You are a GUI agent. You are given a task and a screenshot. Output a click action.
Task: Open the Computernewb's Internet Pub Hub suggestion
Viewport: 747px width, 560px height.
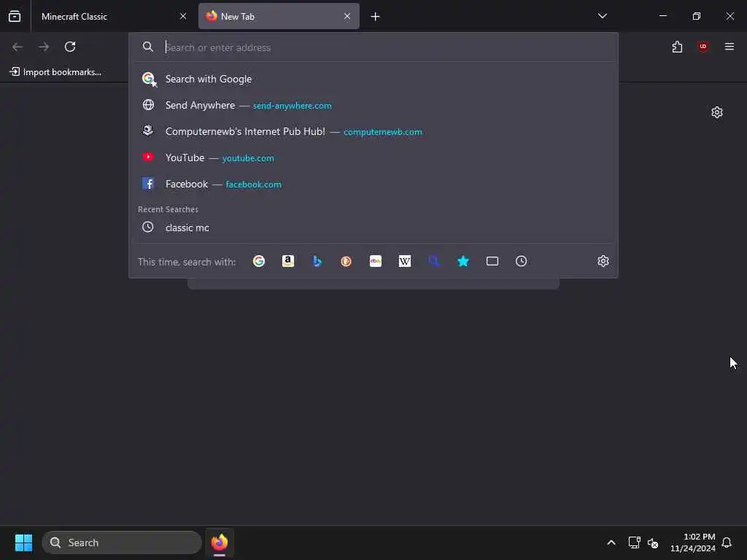point(373,131)
